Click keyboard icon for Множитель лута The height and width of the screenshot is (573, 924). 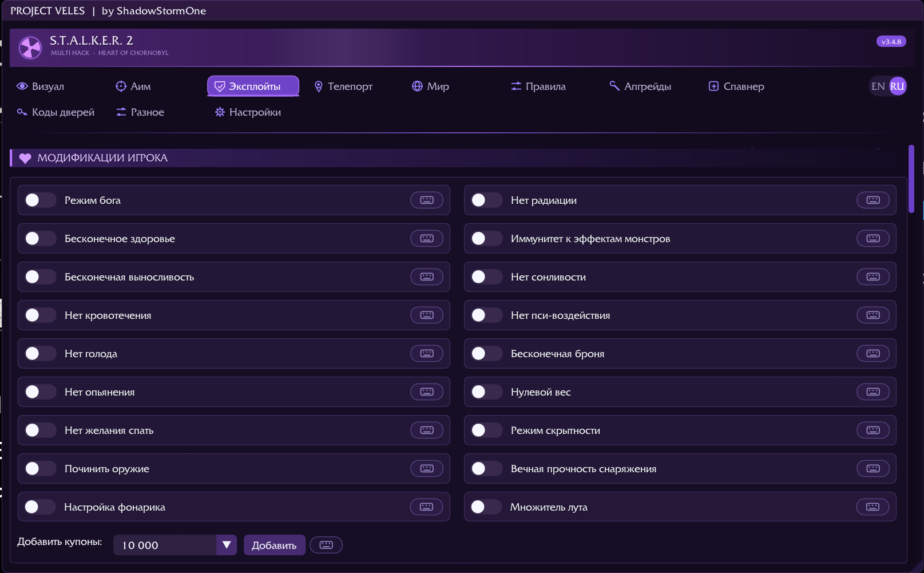coord(873,507)
